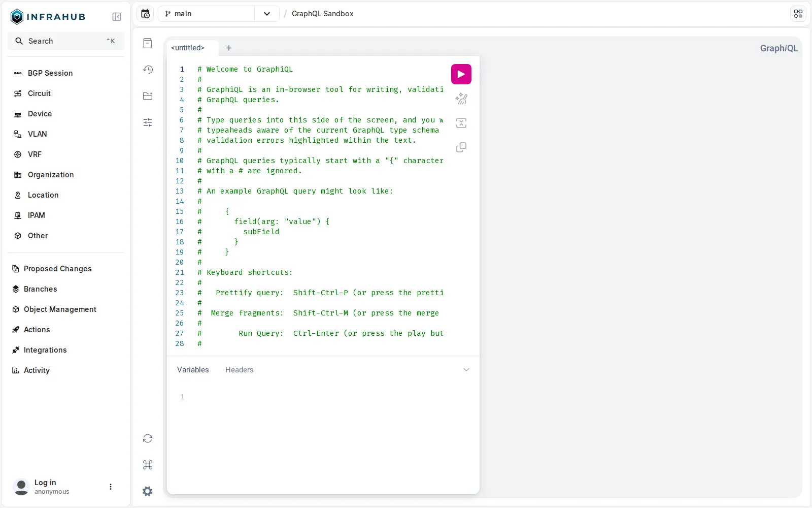
Task: Open the date-time picker icon
Action: coord(146,14)
